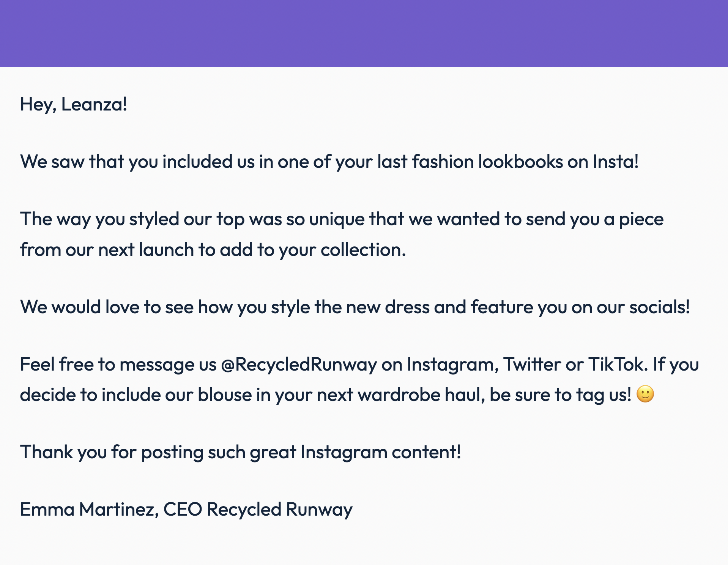728x565 pixels.
Task: Click the phrase 'be sure to tag us!'
Action: pyautogui.click(x=561, y=395)
